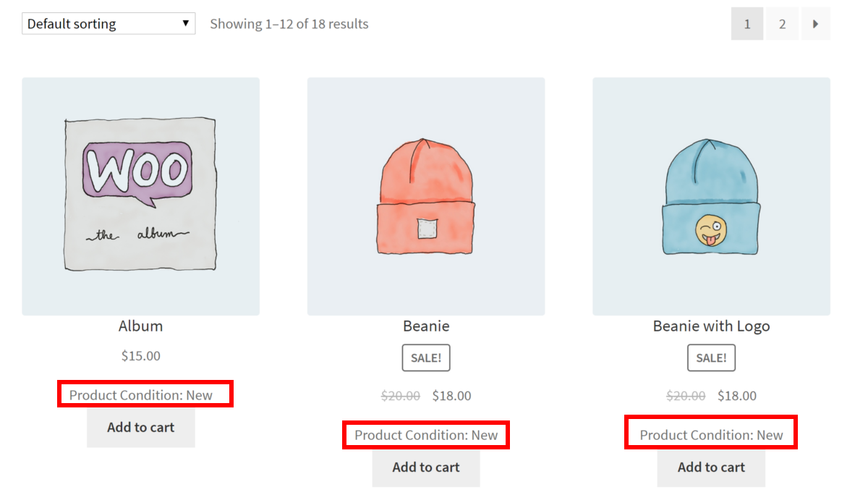The width and height of the screenshot is (868, 495).
Task: Open the Beanie product page
Action: (x=425, y=326)
